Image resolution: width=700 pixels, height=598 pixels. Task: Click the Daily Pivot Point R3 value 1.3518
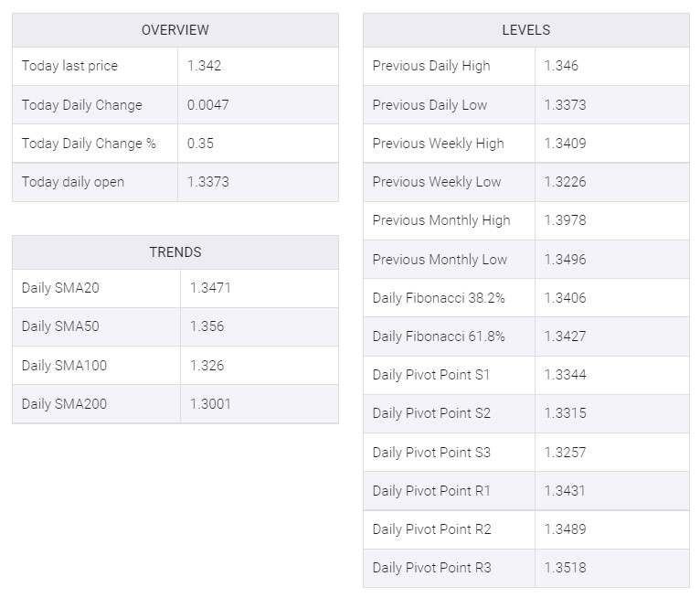point(566,568)
